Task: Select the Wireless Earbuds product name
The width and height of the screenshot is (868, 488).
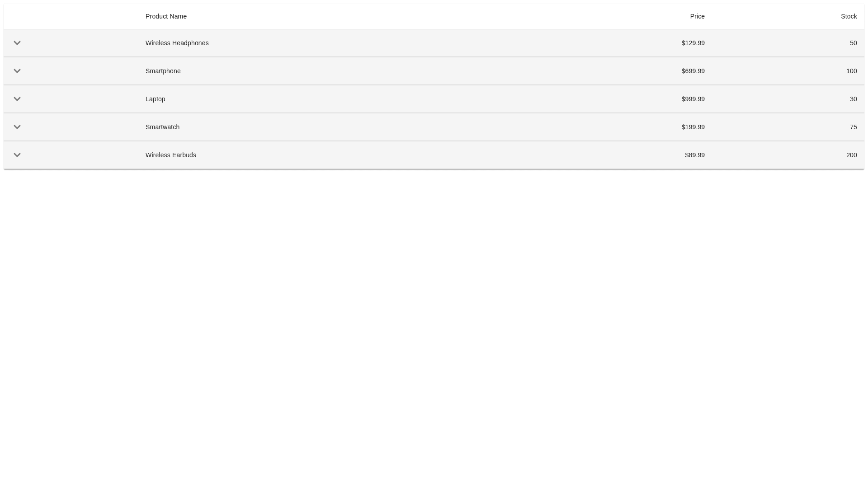Action: point(170,155)
